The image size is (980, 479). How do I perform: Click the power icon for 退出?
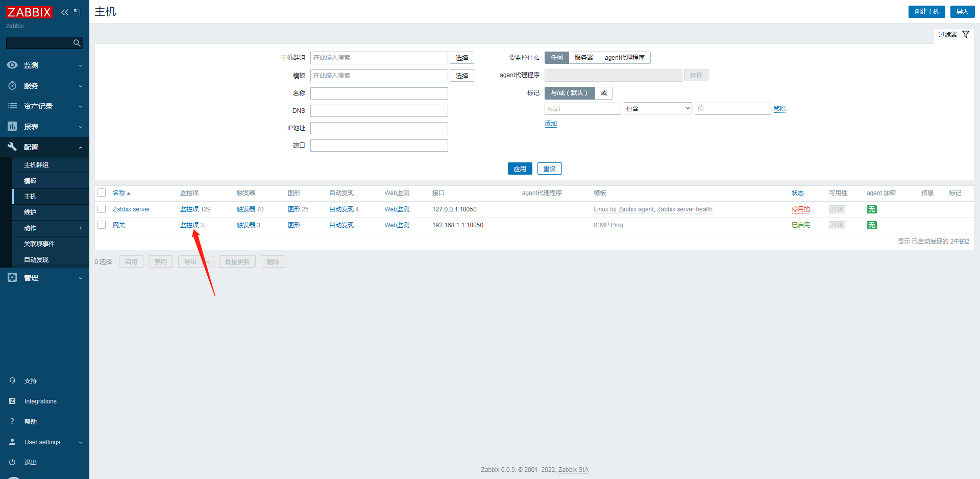click(x=12, y=462)
